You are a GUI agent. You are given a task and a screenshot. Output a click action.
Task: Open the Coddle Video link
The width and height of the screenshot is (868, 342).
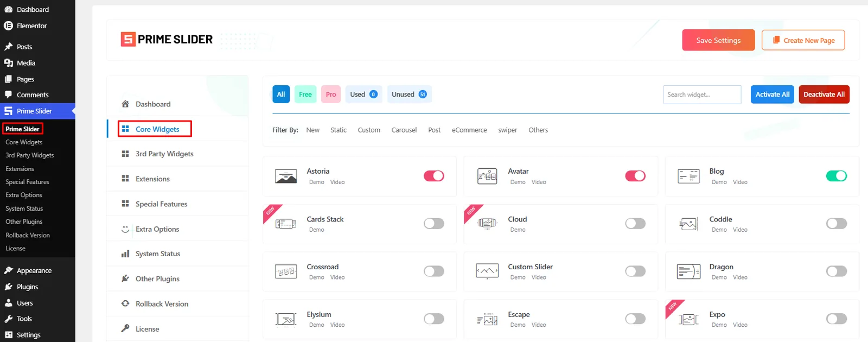click(x=740, y=230)
